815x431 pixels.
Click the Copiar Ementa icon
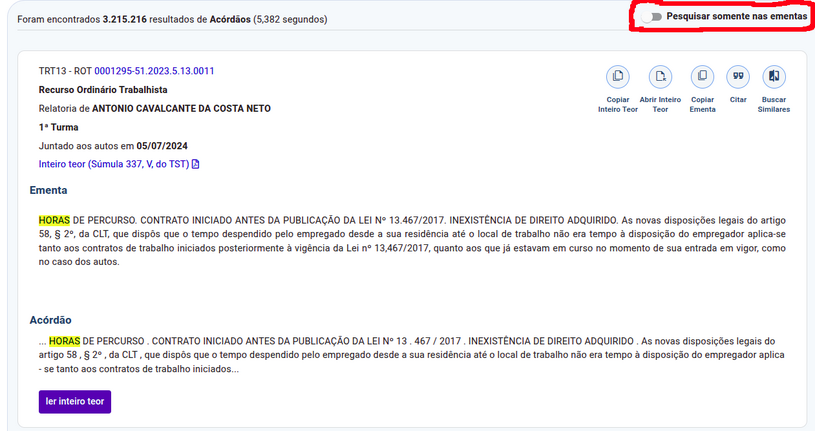pos(702,77)
